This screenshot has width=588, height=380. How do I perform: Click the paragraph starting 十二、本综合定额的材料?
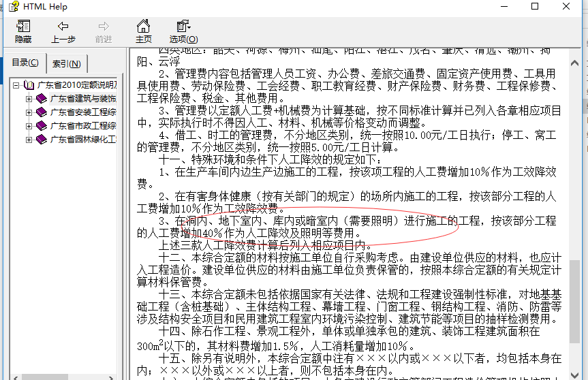(x=349, y=270)
